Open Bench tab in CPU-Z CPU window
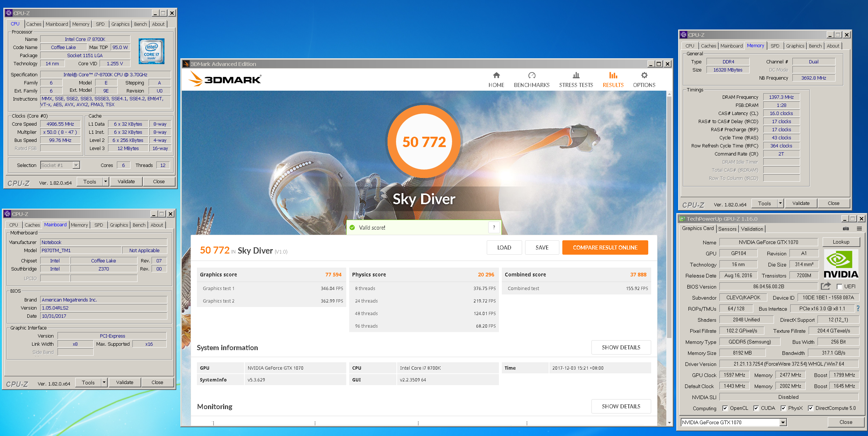Screen dimensions: 868x436 coord(140,24)
